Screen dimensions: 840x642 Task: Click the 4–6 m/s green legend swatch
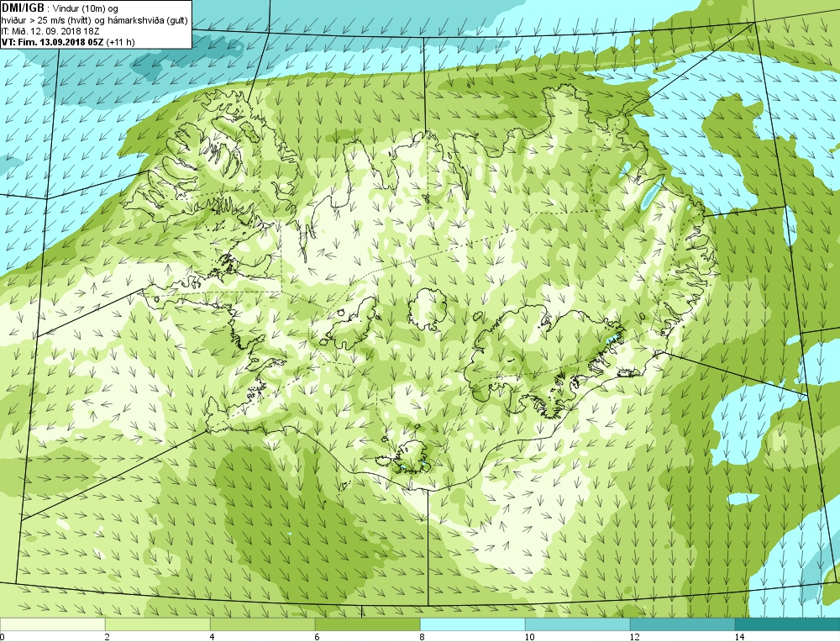(262, 624)
